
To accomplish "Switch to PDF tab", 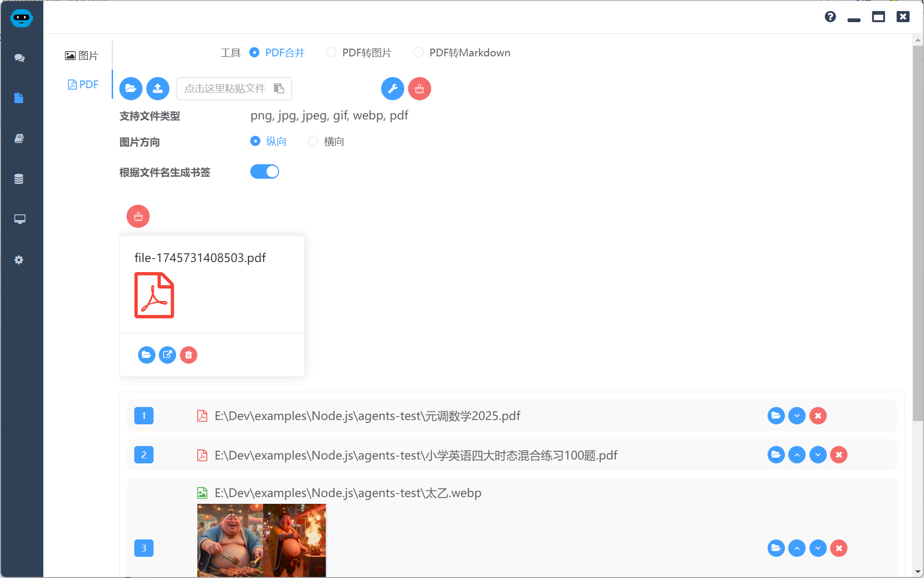I will click(x=83, y=85).
